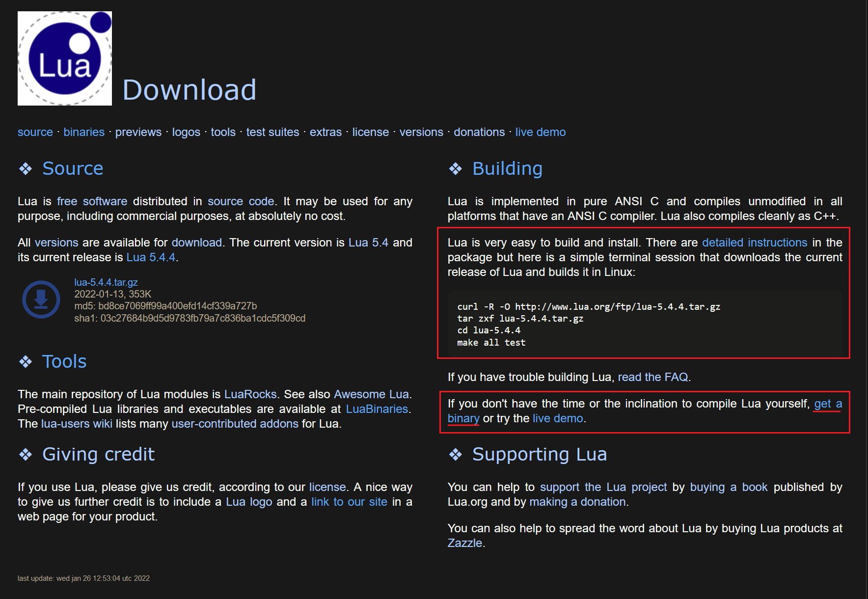Follow the 'user-contributed addons' link
868x599 pixels.
point(235,424)
